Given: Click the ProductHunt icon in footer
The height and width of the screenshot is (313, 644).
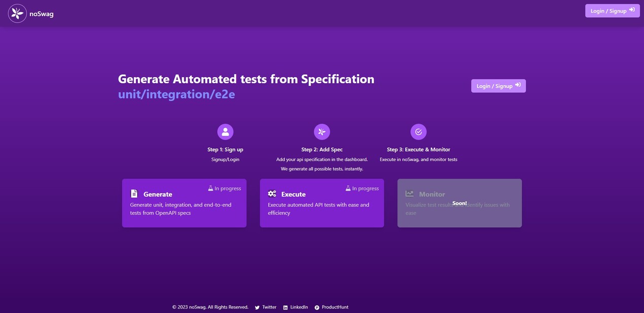Looking at the screenshot, I should click(317, 307).
